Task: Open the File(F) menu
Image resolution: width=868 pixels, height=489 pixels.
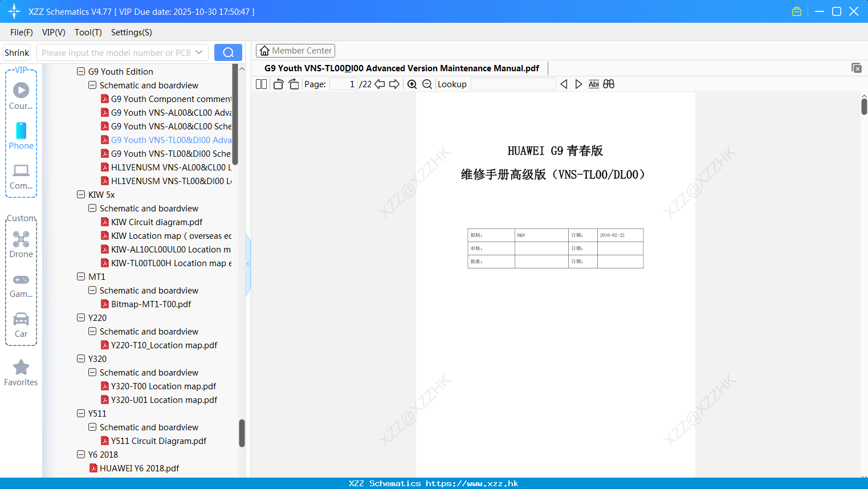Action: coord(22,32)
